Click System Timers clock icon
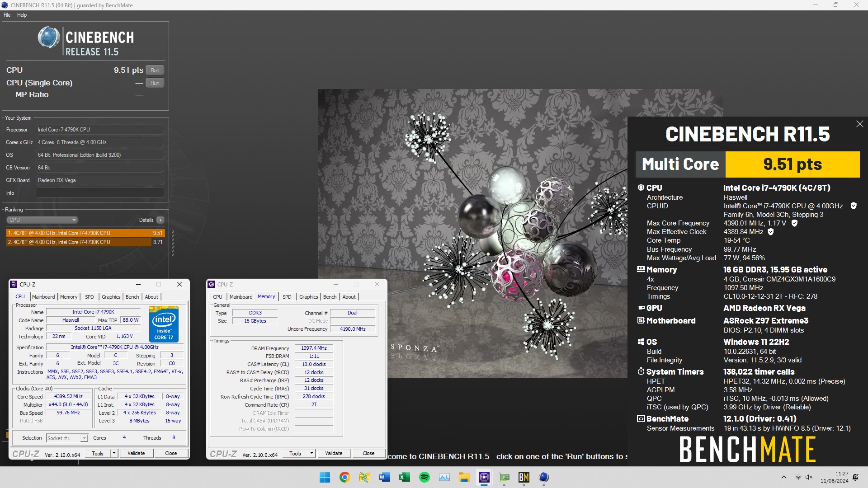 (641, 371)
